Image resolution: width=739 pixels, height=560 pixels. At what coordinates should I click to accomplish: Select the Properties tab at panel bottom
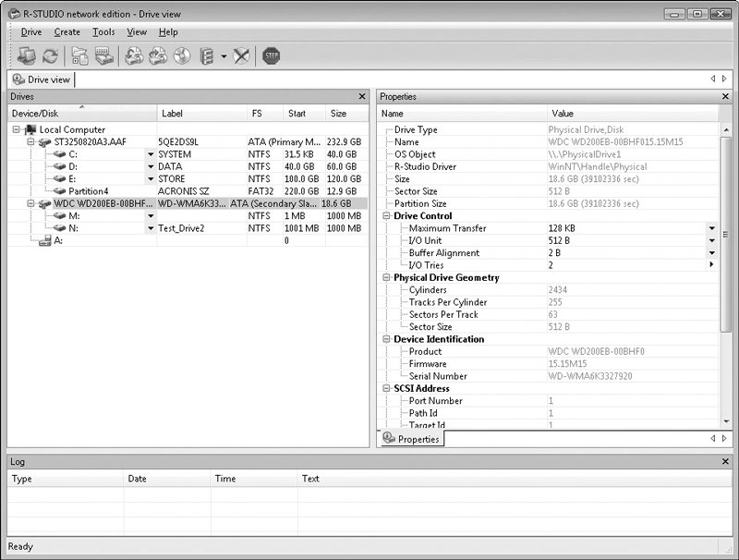tap(411, 439)
